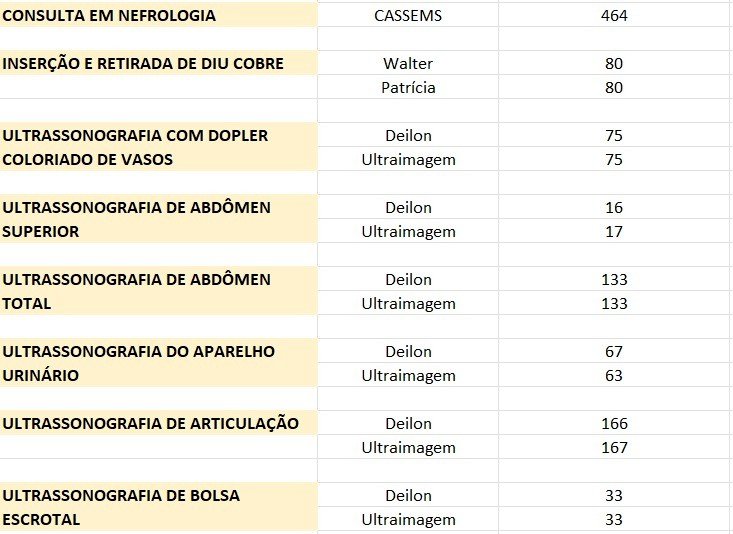The height and width of the screenshot is (534, 733).
Task: Click Ultraimagem in the ABDÔMEN TOTAL row
Action: (408, 303)
